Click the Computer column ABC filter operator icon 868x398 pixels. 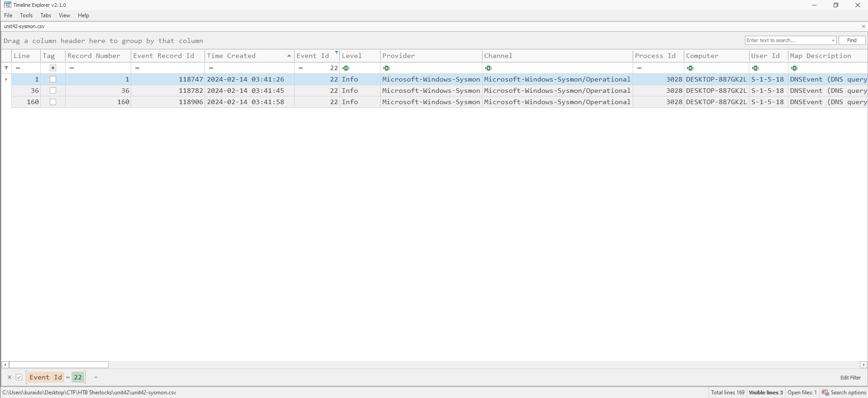[x=690, y=68]
